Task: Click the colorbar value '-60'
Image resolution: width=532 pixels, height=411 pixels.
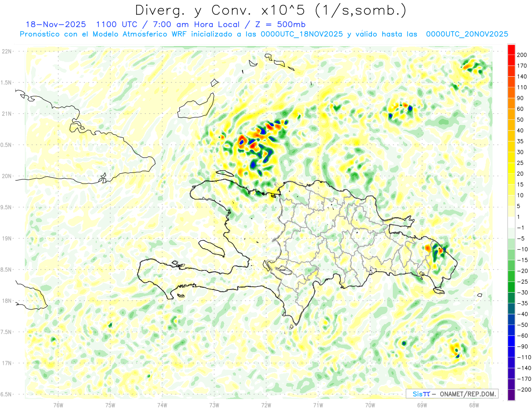Action: click(x=522, y=336)
